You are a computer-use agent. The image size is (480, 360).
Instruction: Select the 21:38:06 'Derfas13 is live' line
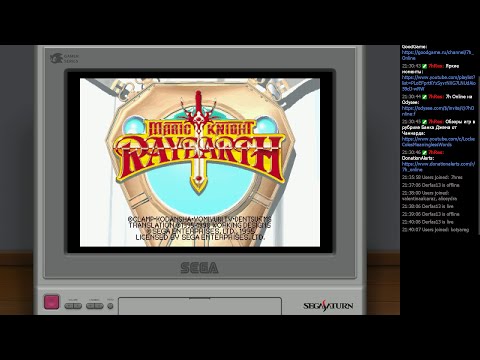coord(428,206)
